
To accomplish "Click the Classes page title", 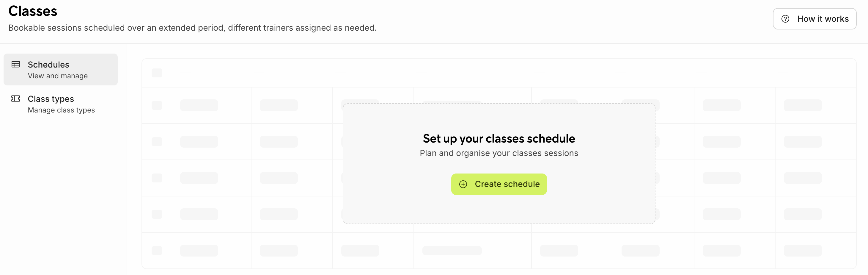I will [x=33, y=11].
